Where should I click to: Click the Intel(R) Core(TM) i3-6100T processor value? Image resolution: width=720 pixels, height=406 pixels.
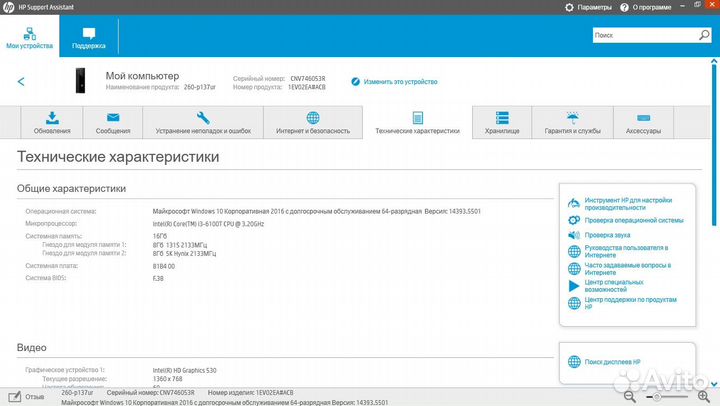[x=208, y=224]
